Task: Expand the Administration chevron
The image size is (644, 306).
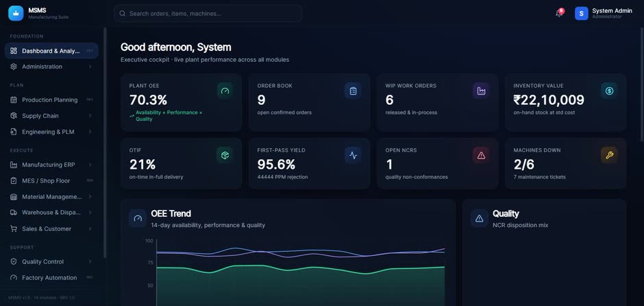Action: point(90,67)
